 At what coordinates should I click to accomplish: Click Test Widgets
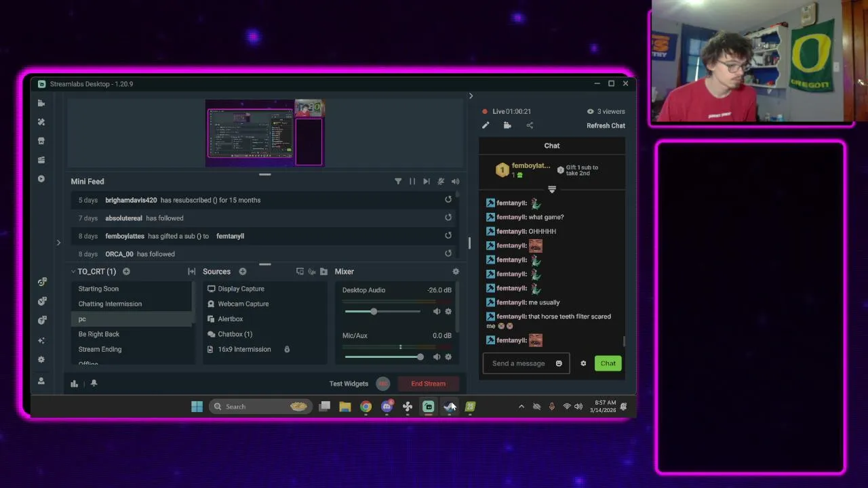pyautogui.click(x=349, y=384)
